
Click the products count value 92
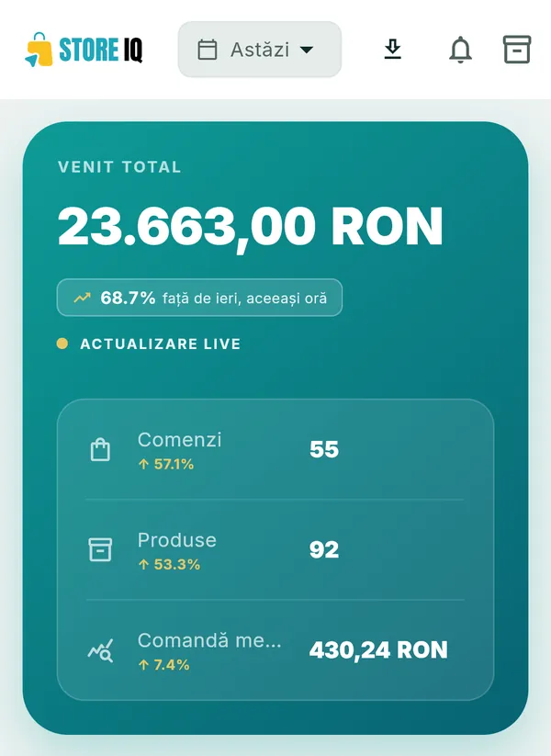[324, 549]
